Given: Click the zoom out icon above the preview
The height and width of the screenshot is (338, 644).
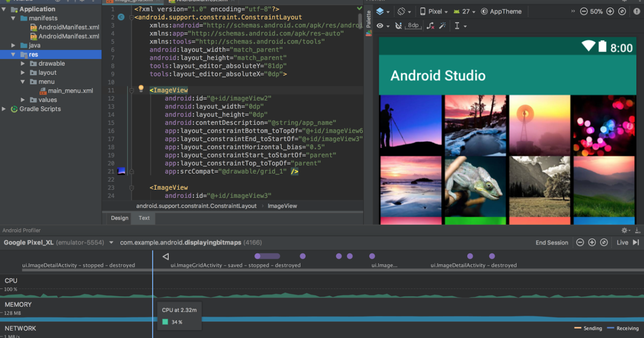Looking at the screenshot, I should point(583,11).
